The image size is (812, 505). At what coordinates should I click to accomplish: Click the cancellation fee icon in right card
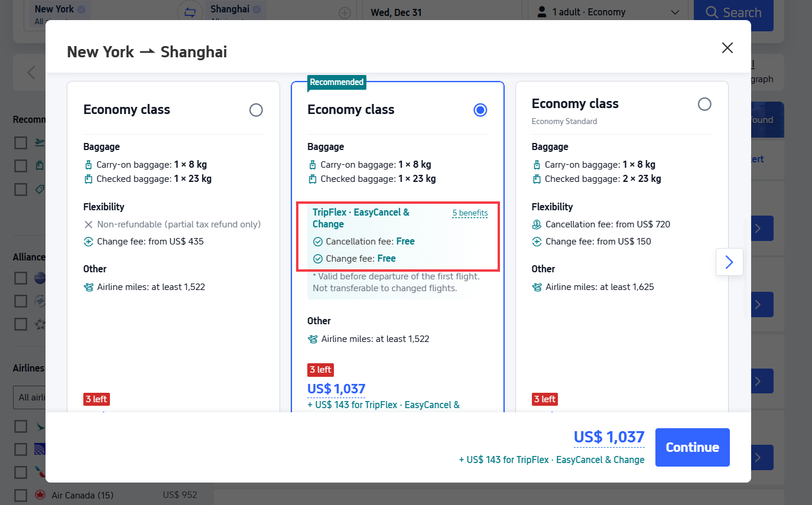pyautogui.click(x=537, y=224)
